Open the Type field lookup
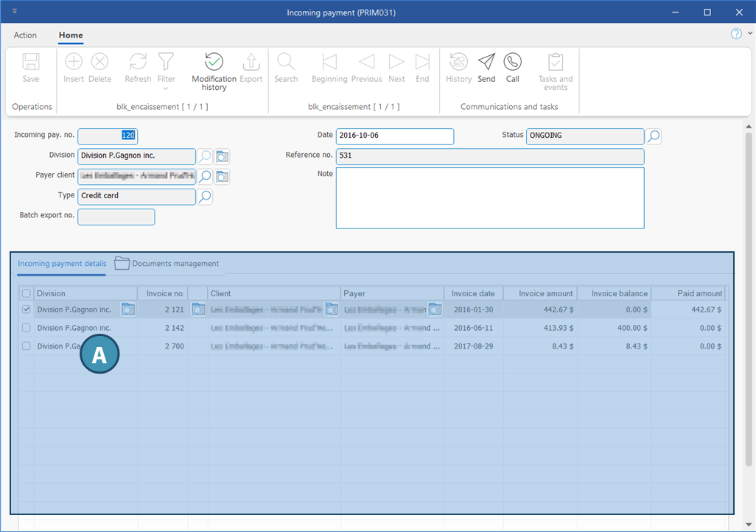Viewport: 756px width, 532px height. point(205,197)
